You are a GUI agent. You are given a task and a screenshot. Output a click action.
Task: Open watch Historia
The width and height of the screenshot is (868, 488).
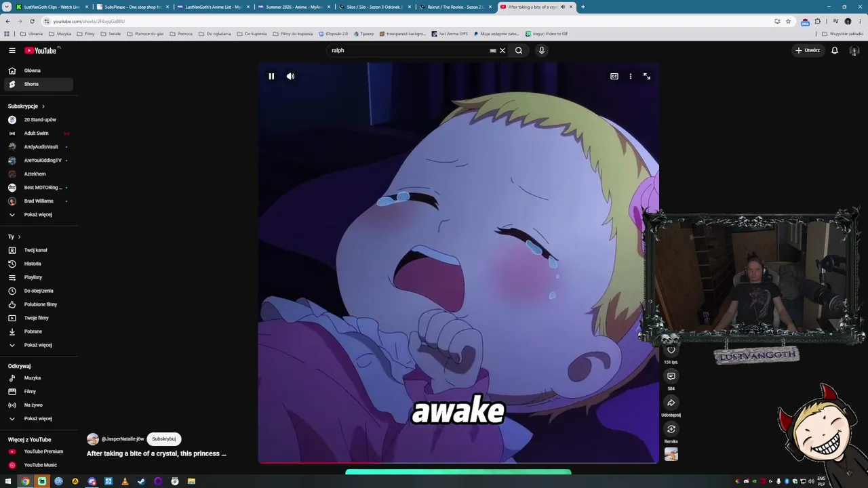click(38, 264)
